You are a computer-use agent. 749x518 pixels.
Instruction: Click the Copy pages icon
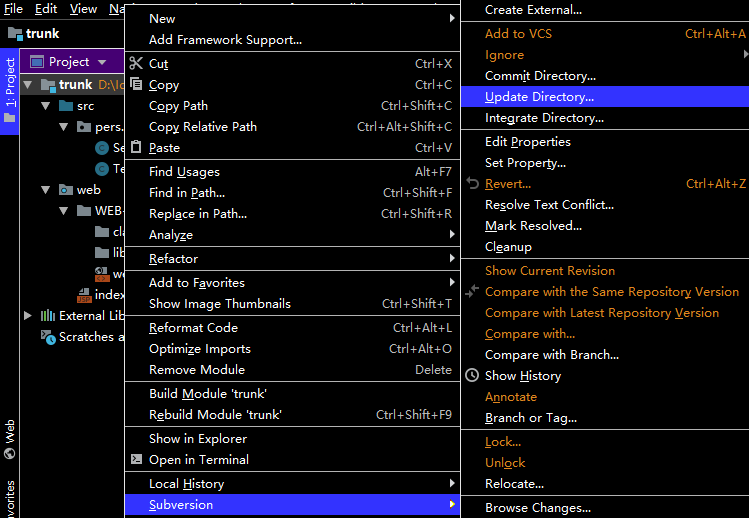click(136, 84)
